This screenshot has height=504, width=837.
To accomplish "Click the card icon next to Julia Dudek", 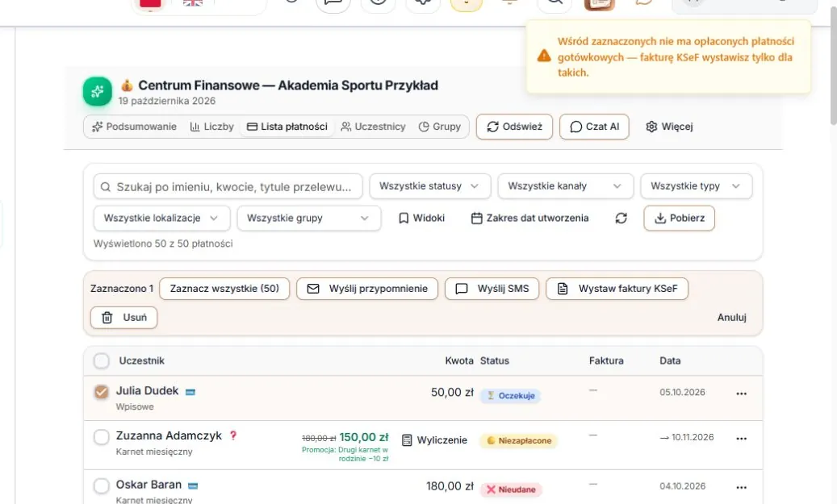I will pos(190,392).
